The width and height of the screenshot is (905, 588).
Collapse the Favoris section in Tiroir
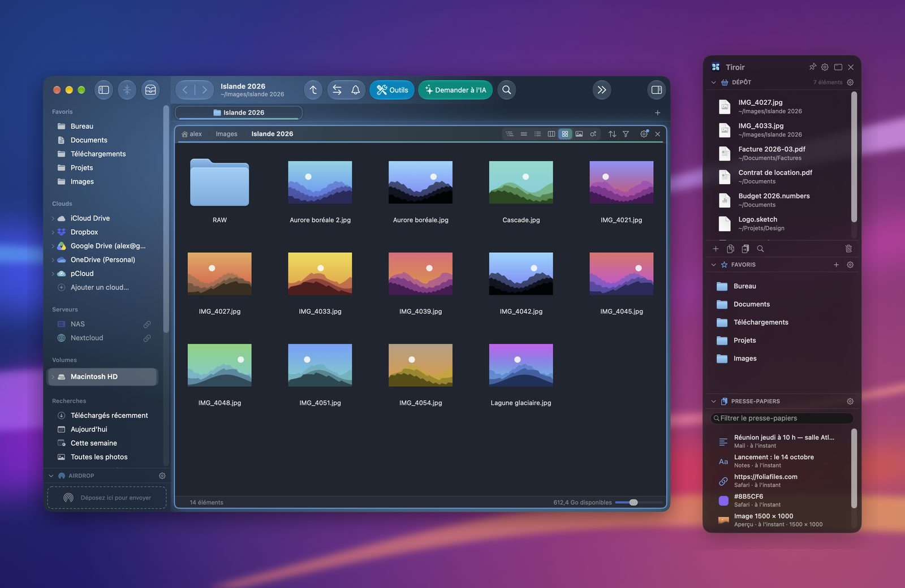(713, 265)
